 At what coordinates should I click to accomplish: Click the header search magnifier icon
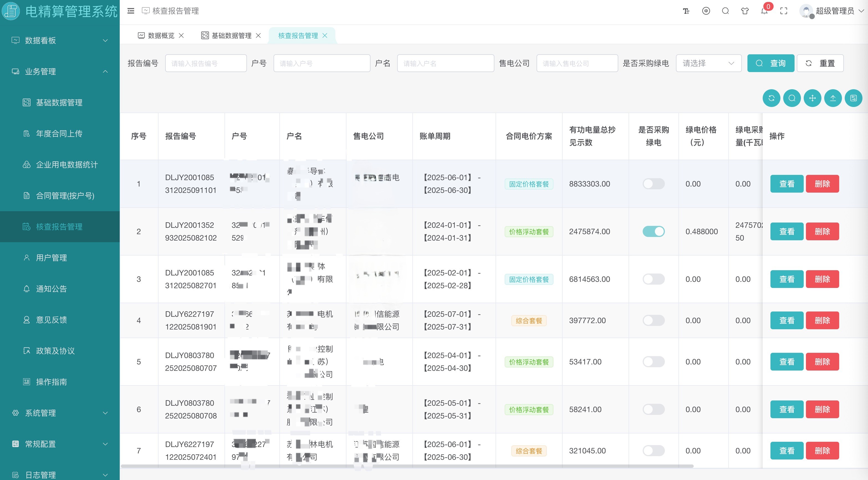(726, 11)
